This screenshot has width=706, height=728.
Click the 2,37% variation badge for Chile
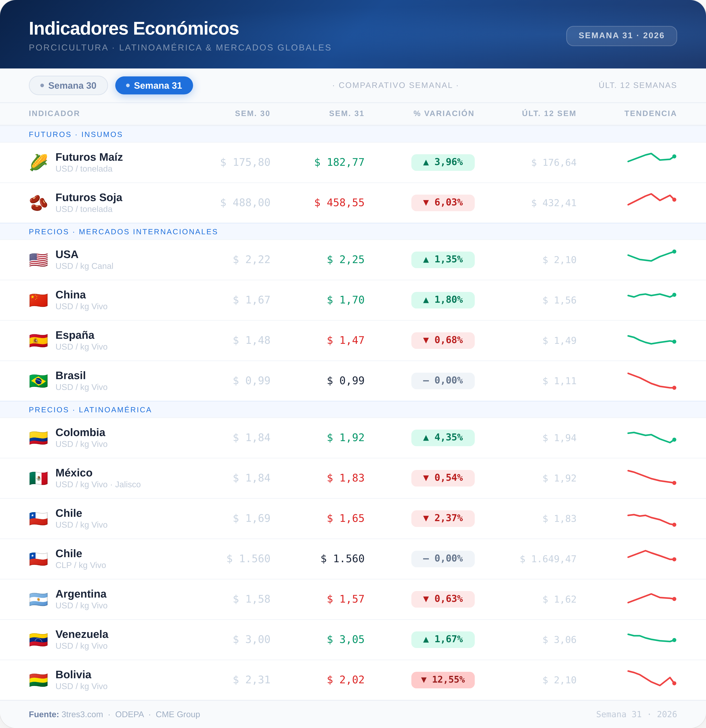[443, 518]
